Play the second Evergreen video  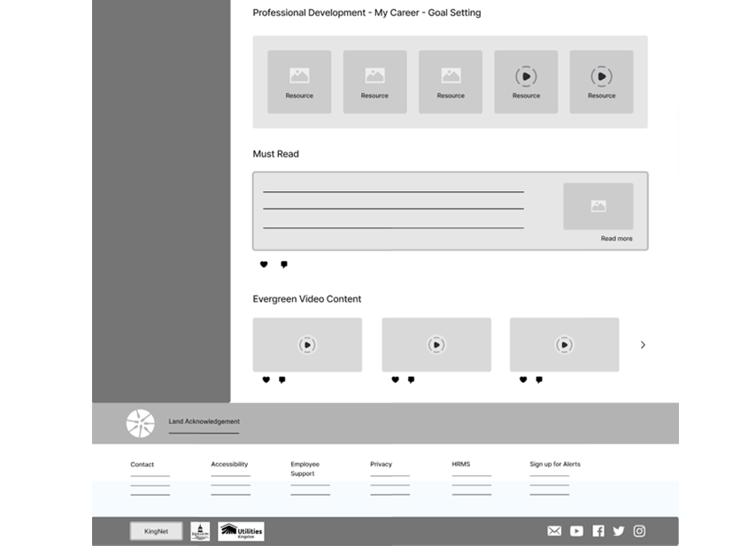[x=436, y=345]
